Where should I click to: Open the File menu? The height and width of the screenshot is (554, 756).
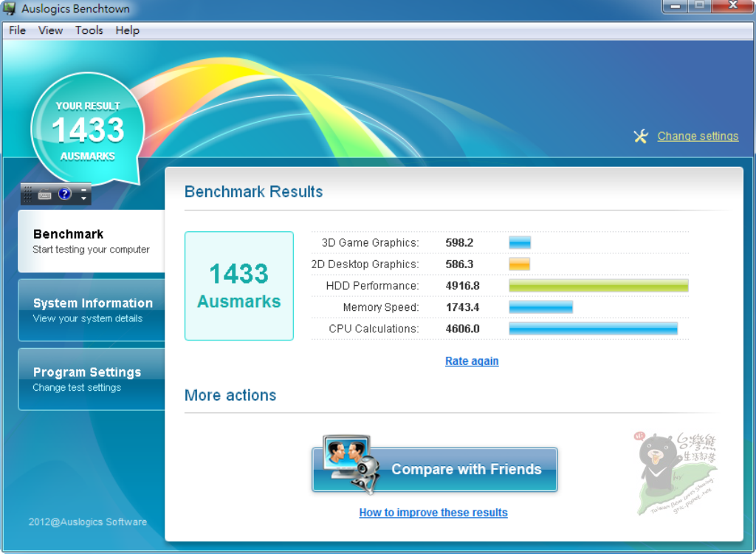[18, 30]
